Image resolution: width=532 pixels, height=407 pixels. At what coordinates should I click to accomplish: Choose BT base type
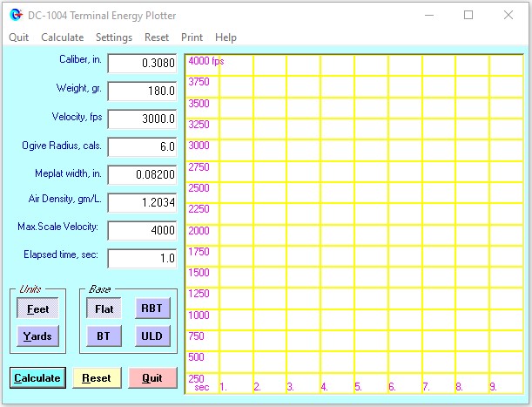pos(104,336)
